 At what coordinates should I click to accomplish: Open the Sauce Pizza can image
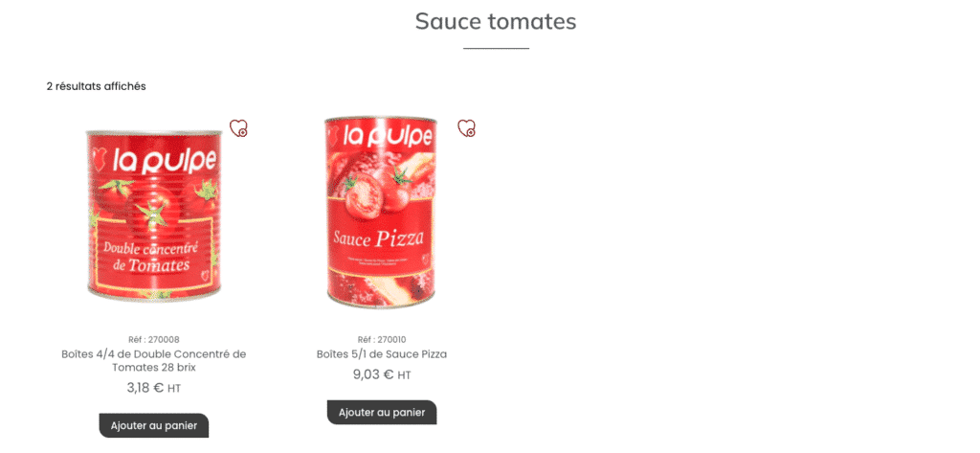(382, 212)
